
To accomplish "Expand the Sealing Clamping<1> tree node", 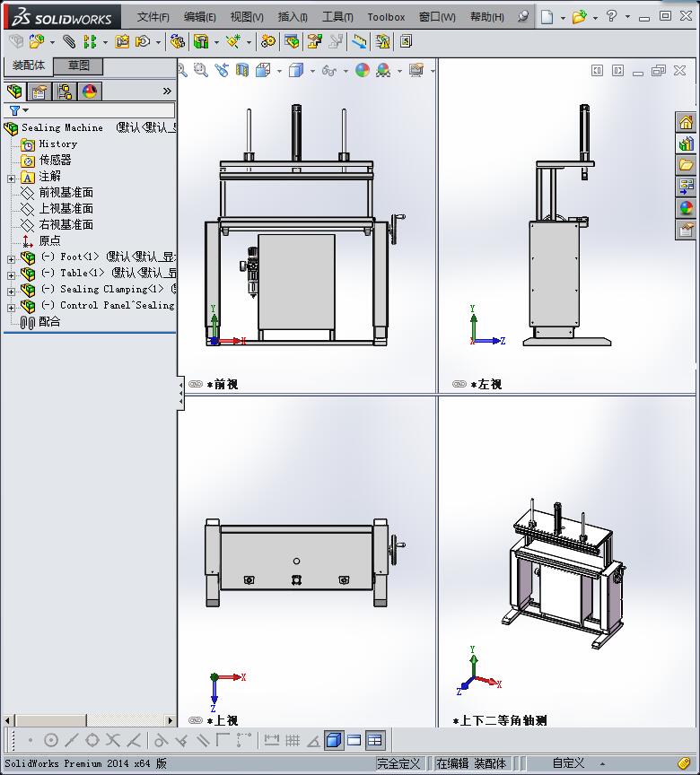I will click(11, 292).
